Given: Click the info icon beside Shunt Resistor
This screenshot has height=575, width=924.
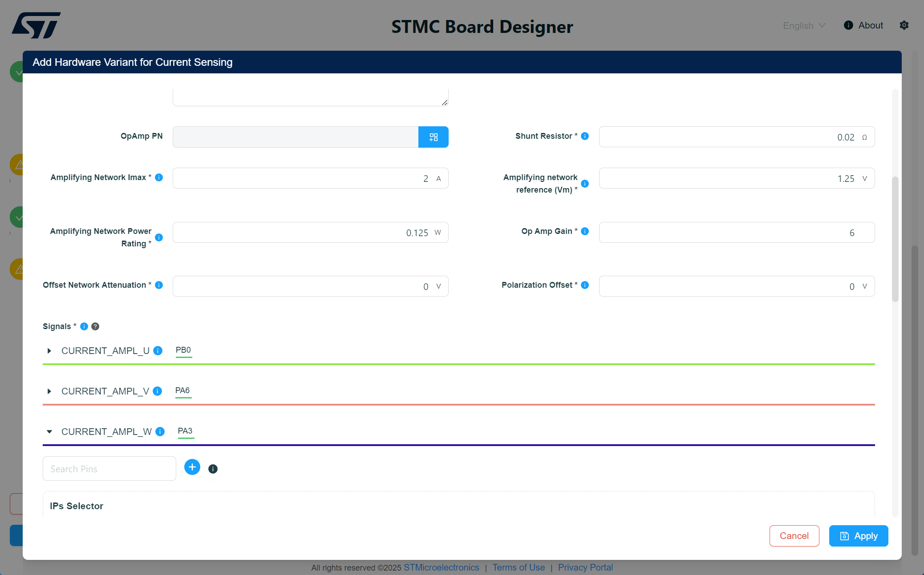Looking at the screenshot, I should point(584,136).
